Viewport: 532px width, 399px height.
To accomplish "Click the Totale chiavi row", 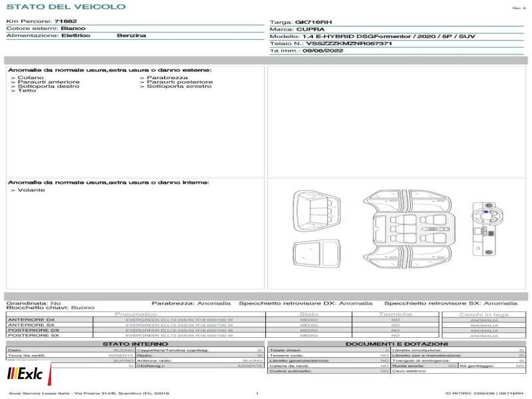I will pos(329,350).
